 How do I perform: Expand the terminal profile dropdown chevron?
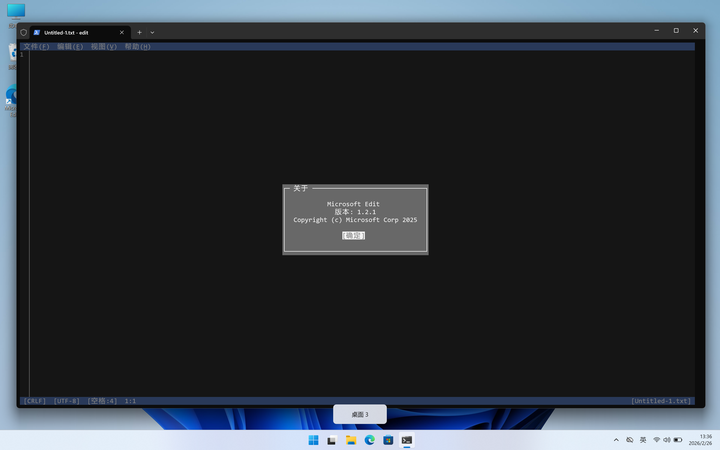tap(152, 33)
